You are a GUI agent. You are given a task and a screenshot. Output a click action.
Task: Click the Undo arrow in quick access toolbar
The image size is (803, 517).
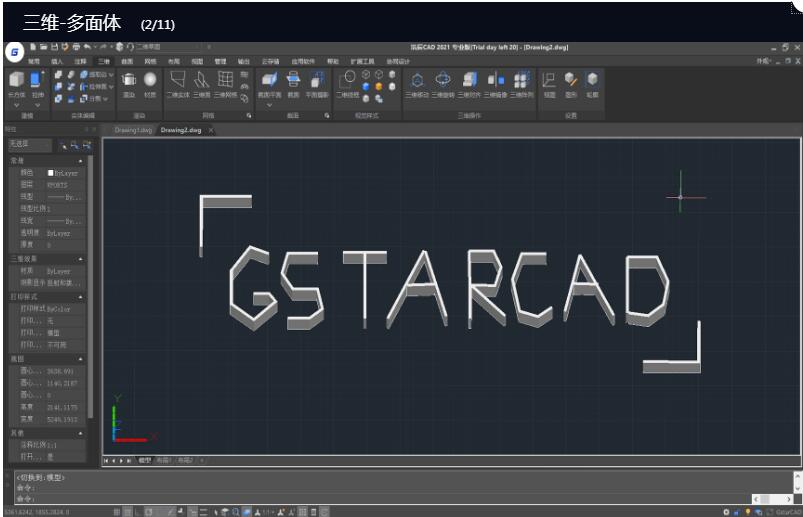[x=87, y=47]
